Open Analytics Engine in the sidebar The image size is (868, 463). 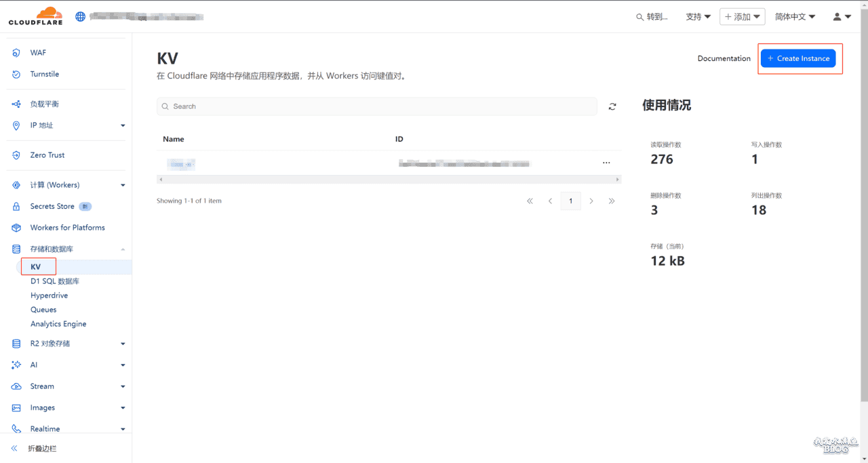point(58,324)
